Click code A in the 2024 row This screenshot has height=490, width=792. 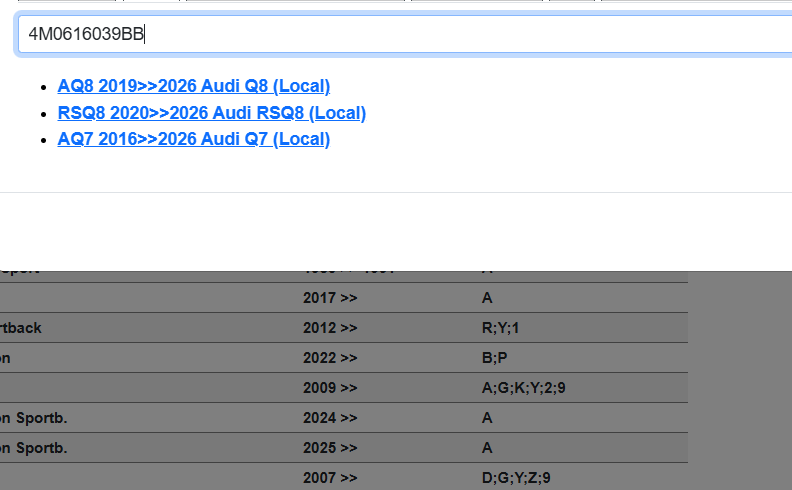click(487, 418)
